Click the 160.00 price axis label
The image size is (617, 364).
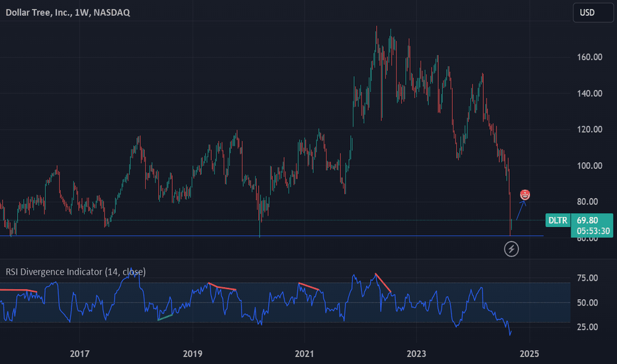(589, 58)
